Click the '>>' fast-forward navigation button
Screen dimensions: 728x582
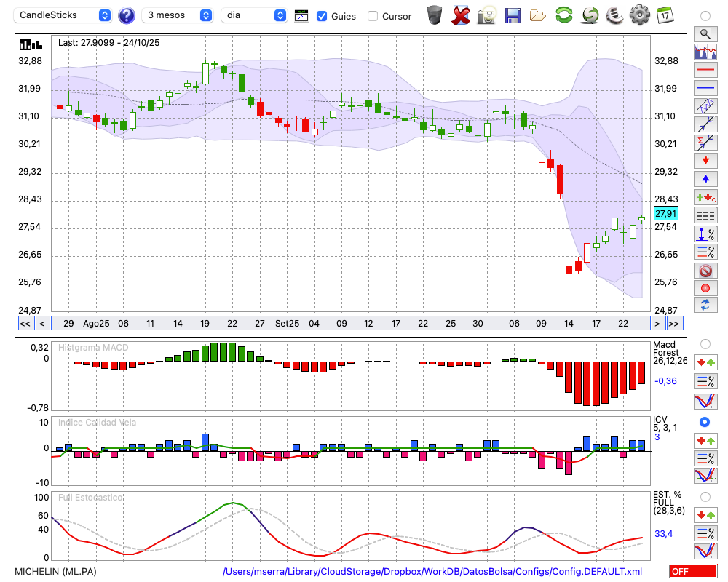tap(674, 324)
